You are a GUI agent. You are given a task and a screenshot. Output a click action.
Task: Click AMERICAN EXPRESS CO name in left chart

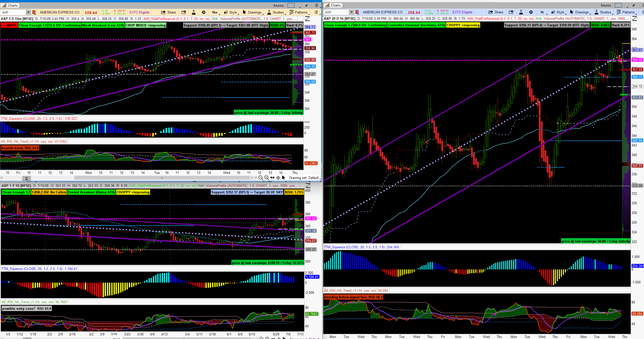(60, 12)
